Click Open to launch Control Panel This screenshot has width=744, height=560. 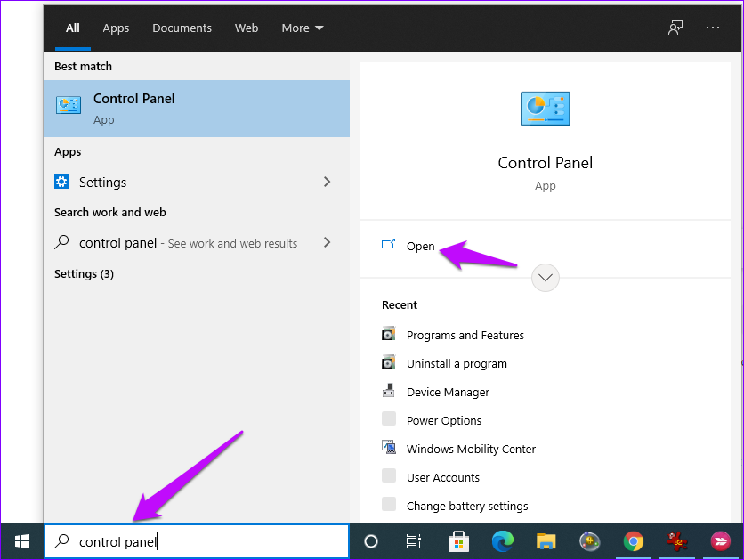tap(420, 246)
